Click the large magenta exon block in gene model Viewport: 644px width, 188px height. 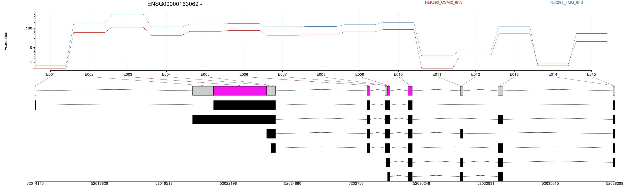(x=240, y=91)
